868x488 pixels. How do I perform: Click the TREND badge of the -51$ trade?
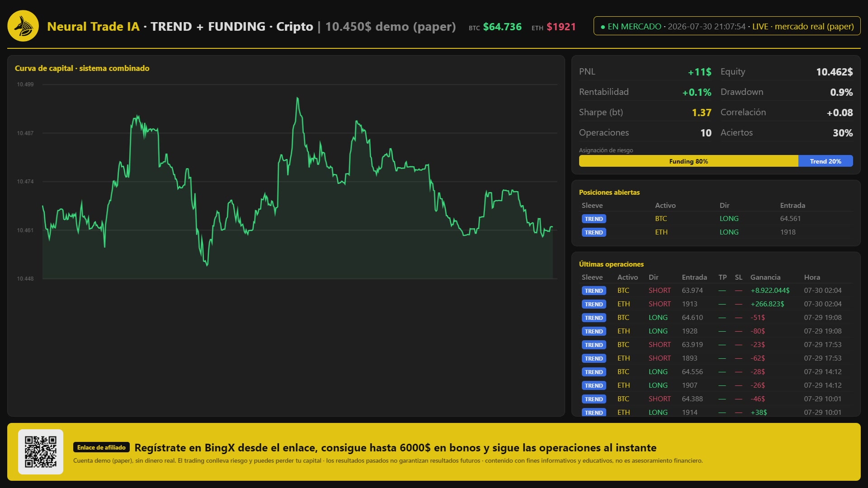(594, 318)
